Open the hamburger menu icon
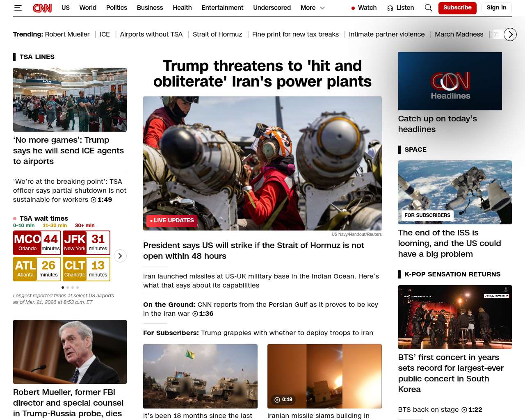 (x=18, y=8)
